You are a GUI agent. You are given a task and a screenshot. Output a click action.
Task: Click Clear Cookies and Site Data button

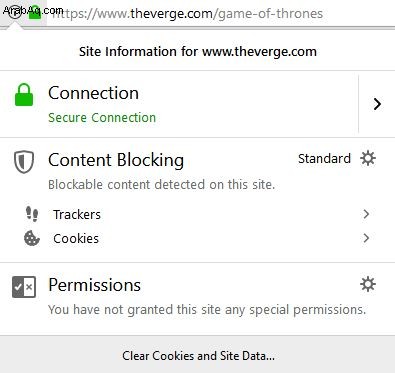point(197,355)
